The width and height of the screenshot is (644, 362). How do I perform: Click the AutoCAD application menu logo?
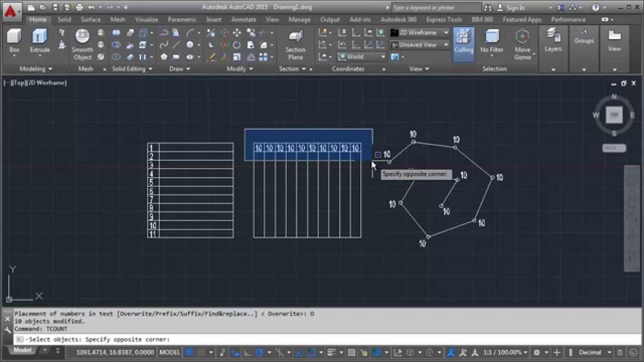(x=11, y=10)
